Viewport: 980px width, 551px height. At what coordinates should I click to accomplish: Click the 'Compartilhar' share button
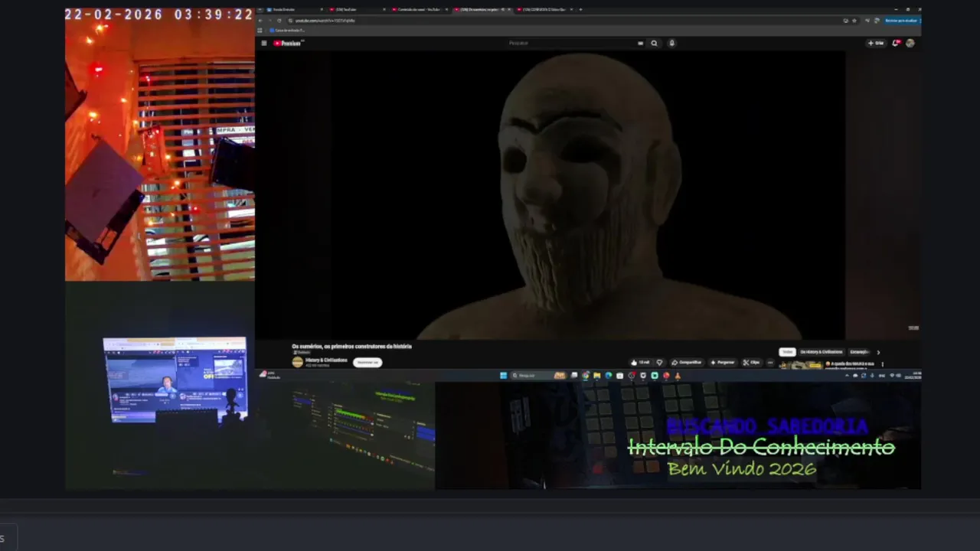(x=687, y=362)
